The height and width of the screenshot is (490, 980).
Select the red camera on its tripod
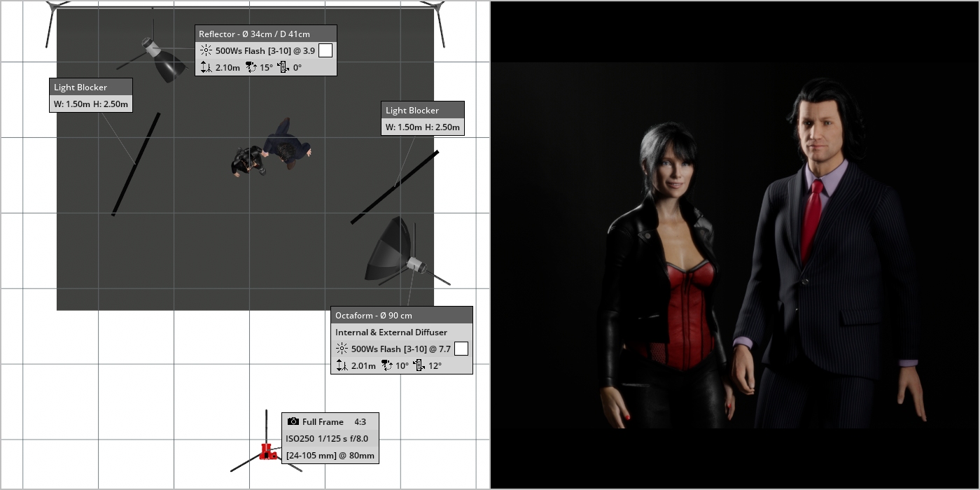coord(266,451)
